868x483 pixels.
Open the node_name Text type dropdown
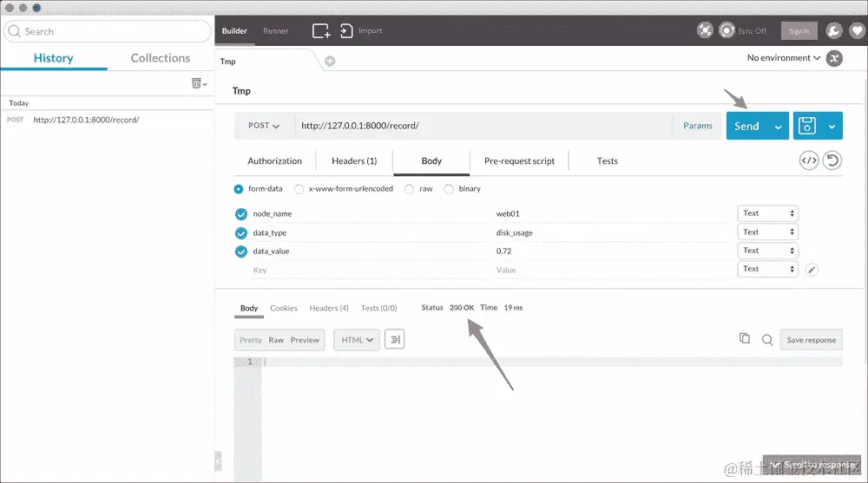[767, 213]
